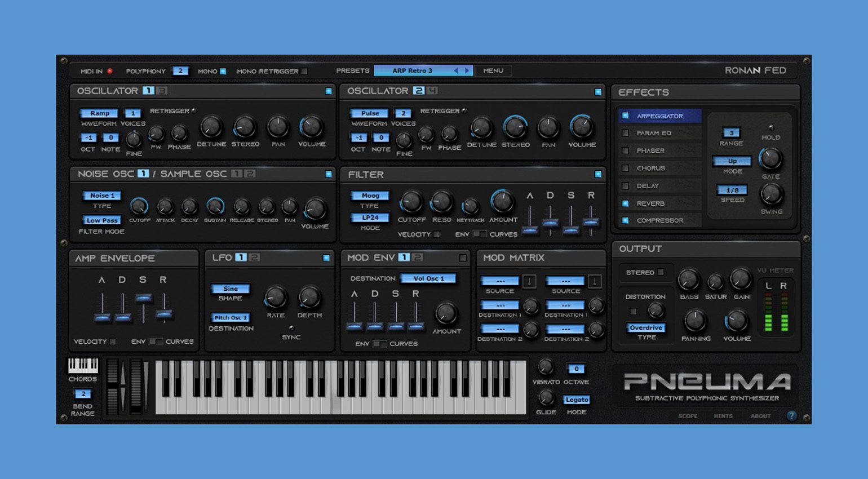Enable the Distortion checkbox
868x479 pixels.
point(633,311)
